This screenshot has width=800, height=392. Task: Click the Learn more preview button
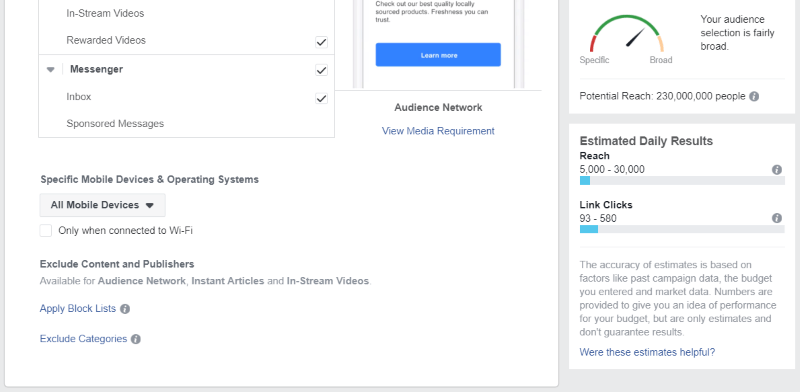pos(438,55)
